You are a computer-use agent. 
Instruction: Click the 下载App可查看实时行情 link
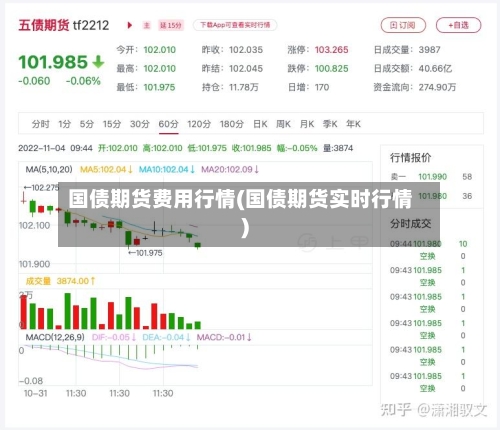coord(235,25)
